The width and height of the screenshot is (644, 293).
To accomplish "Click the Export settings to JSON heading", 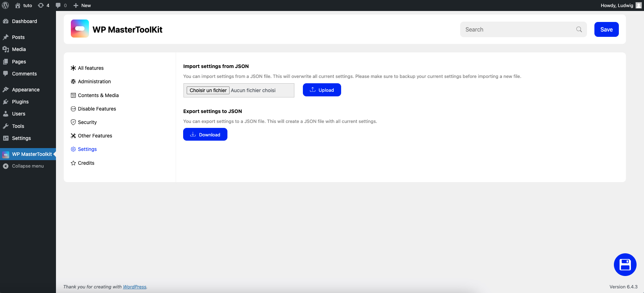I will (213, 111).
